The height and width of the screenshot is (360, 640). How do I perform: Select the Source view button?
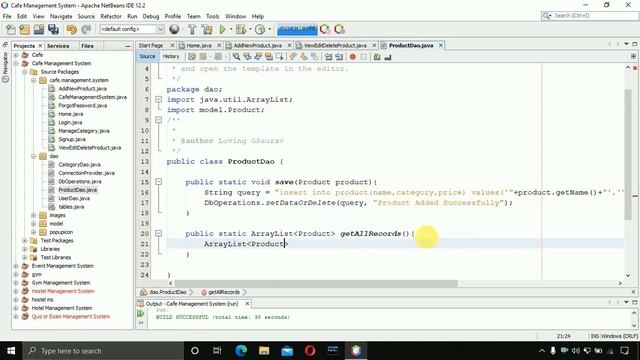pyautogui.click(x=147, y=57)
